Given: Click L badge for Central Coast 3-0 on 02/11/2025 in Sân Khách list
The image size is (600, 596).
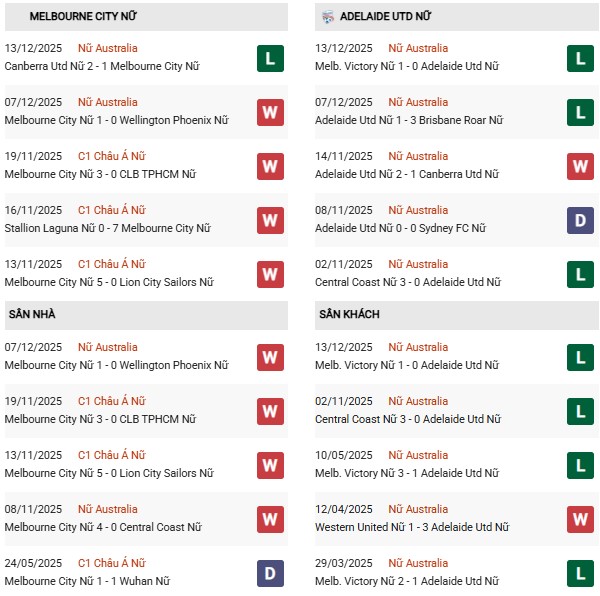Looking at the screenshot, I should click(x=580, y=411).
